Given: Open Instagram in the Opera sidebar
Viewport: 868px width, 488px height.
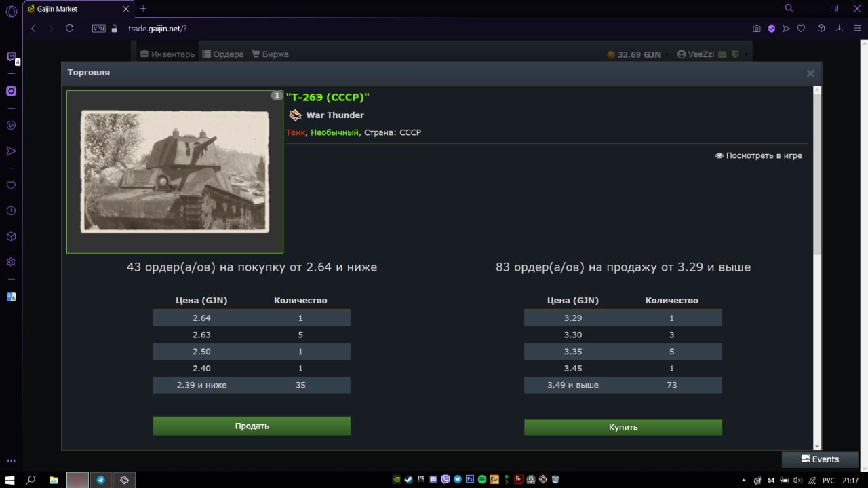Looking at the screenshot, I should [11, 91].
